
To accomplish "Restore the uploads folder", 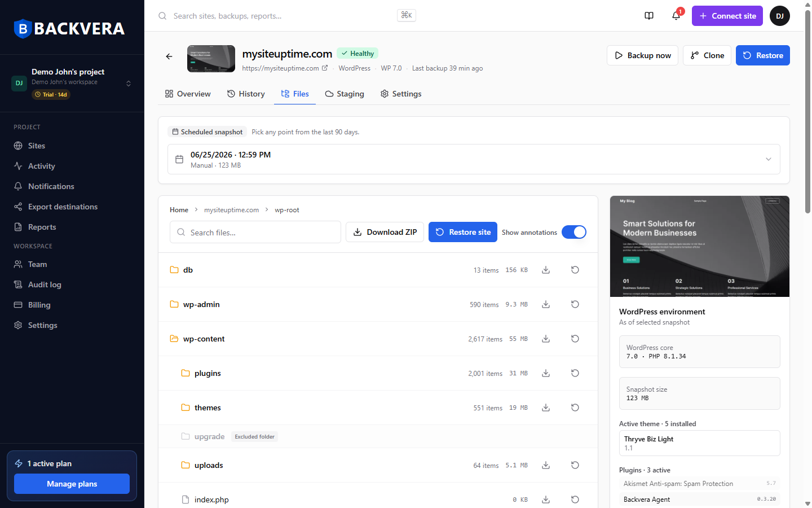I will click(x=575, y=465).
